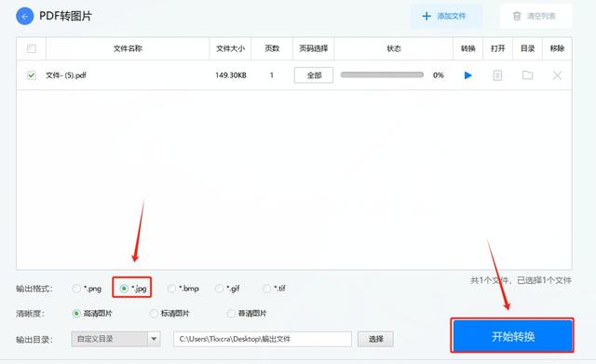The height and width of the screenshot is (364, 596).
Task: Click the 开始转换 button
Action: 512,336
